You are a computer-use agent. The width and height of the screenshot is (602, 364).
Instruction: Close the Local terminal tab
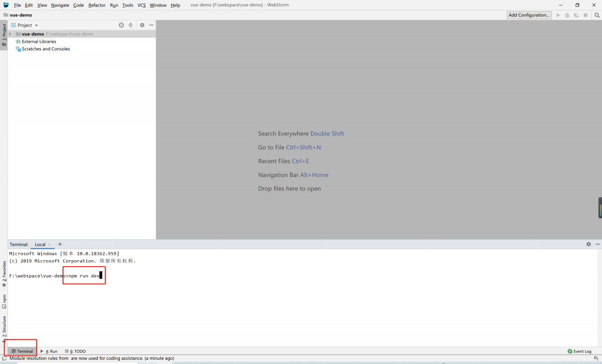point(49,245)
